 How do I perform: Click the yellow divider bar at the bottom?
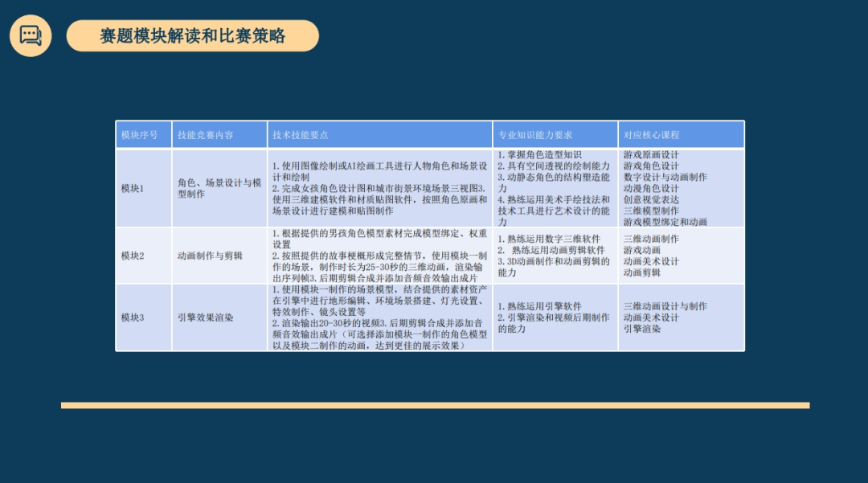pyautogui.click(x=434, y=402)
